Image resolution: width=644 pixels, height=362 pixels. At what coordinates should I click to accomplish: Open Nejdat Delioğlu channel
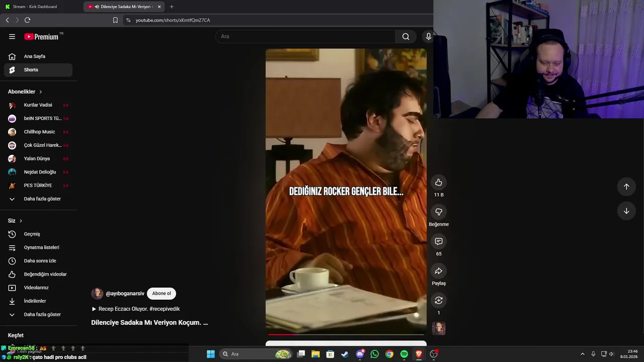38,172
